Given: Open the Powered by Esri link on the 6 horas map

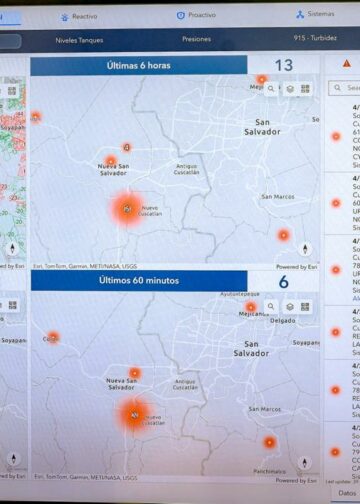Looking at the screenshot, I should pos(296,267).
